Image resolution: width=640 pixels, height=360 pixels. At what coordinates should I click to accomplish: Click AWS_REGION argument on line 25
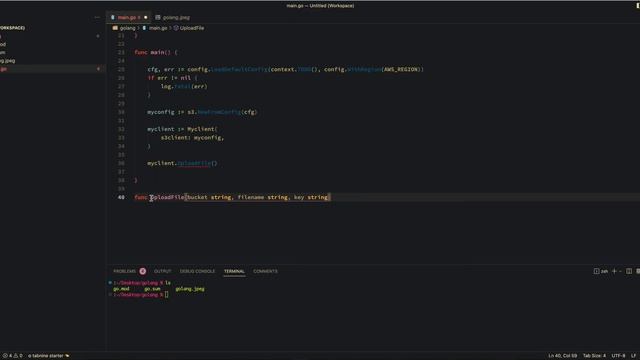pos(401,69)
